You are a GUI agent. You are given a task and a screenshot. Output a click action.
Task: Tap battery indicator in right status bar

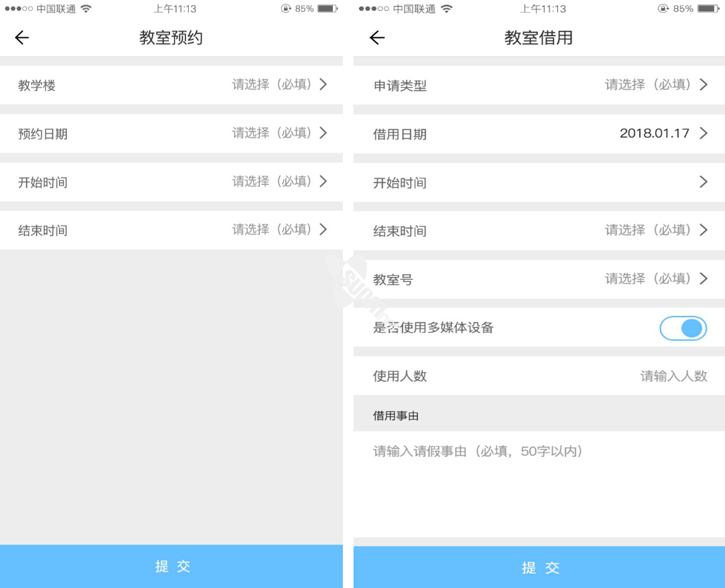pyautogui.click(x=708, y=8)
